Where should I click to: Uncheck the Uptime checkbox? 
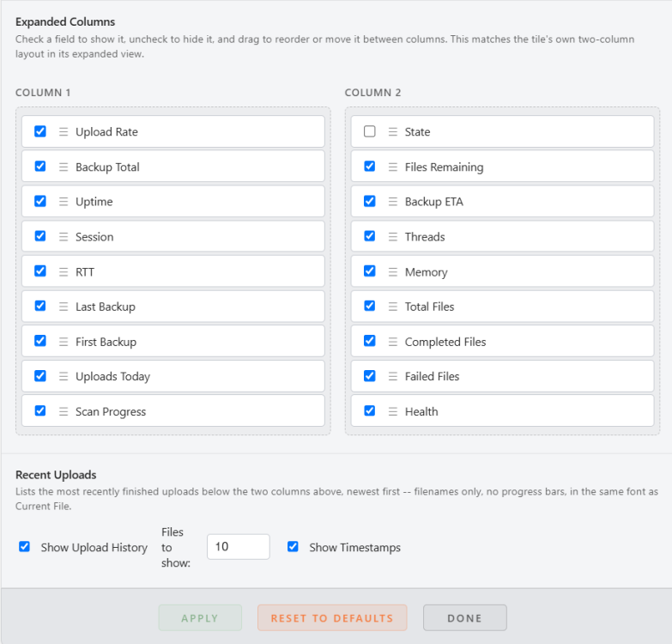point(40,201)
